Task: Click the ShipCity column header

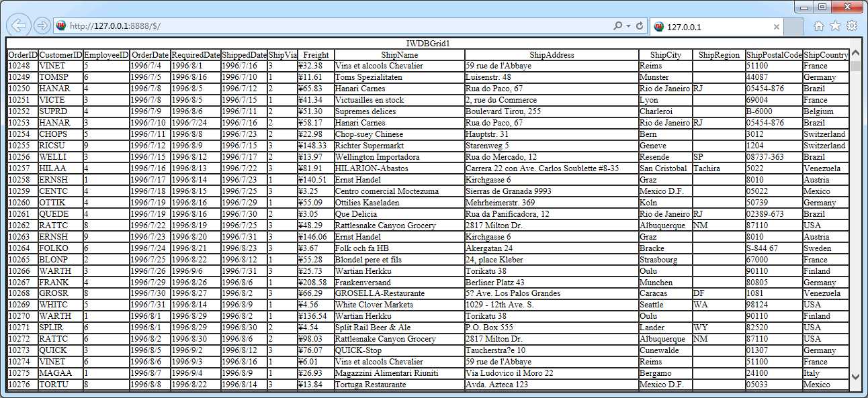Action: (665, 55)
